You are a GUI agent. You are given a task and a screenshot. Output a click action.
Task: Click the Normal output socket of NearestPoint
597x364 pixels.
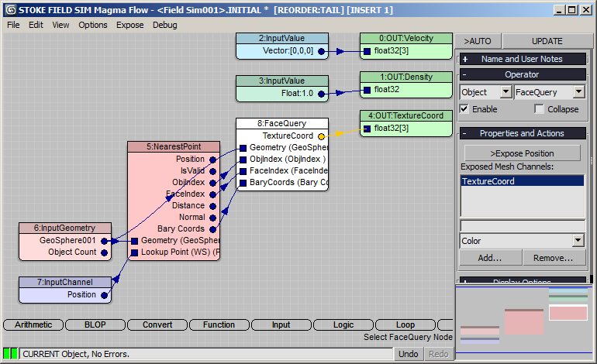[x=213, y=218]
